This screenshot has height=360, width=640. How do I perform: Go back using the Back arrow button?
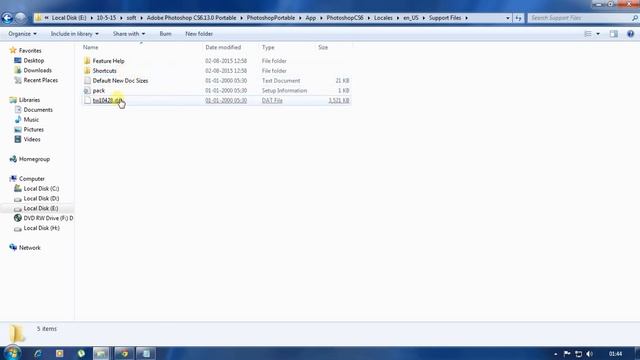tap(7, 18)
